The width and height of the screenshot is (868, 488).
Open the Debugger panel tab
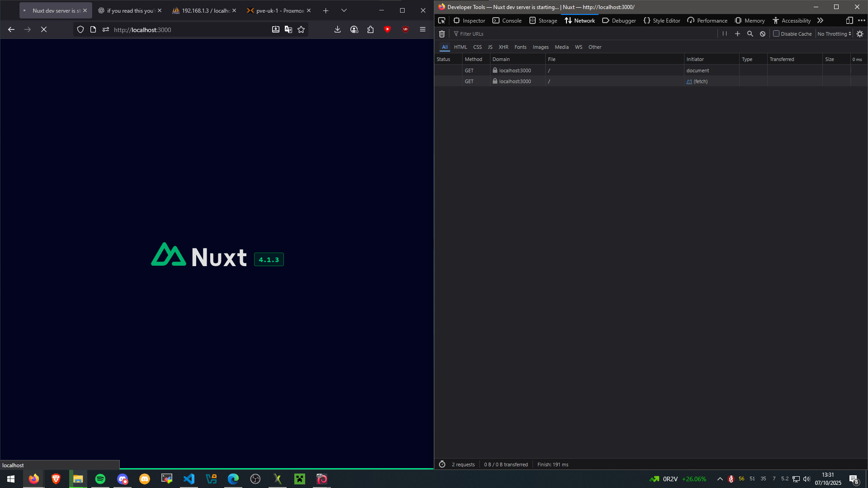pyautogui.click(x=619, y=20)
